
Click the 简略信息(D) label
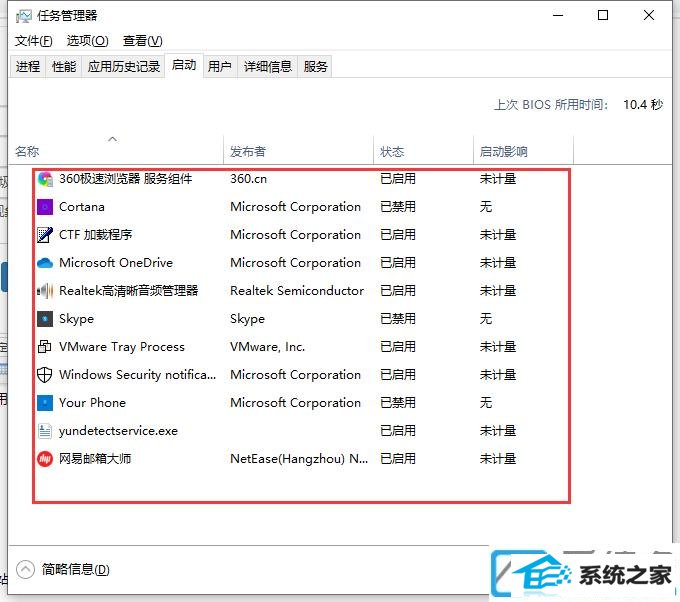click(75, 569)
